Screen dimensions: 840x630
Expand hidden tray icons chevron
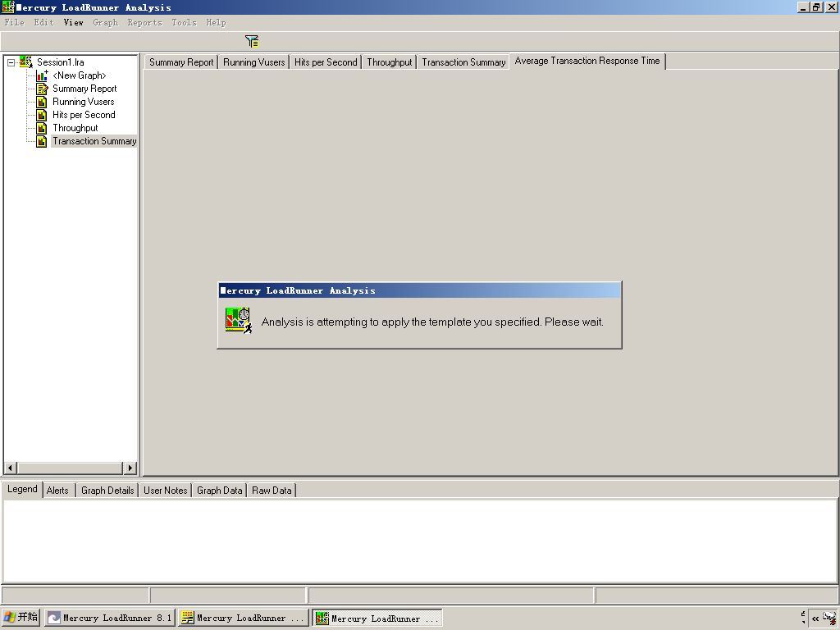click(x=815, y=618)
